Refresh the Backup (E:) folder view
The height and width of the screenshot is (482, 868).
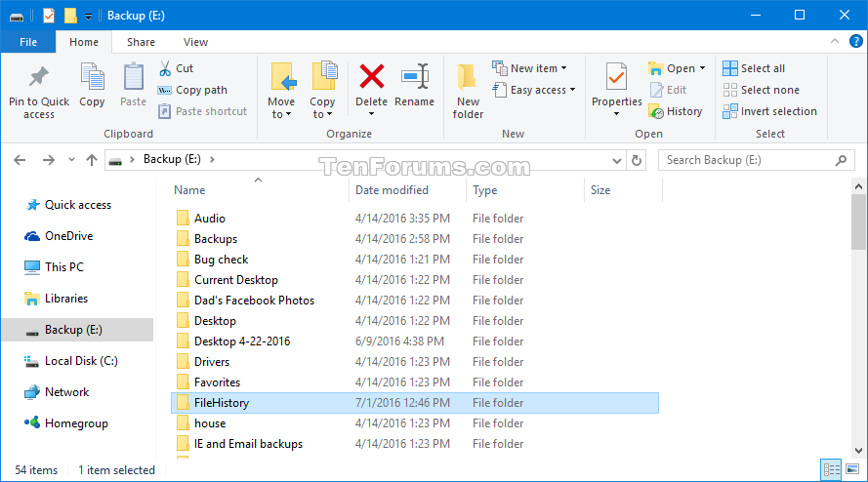coord(637,160)
